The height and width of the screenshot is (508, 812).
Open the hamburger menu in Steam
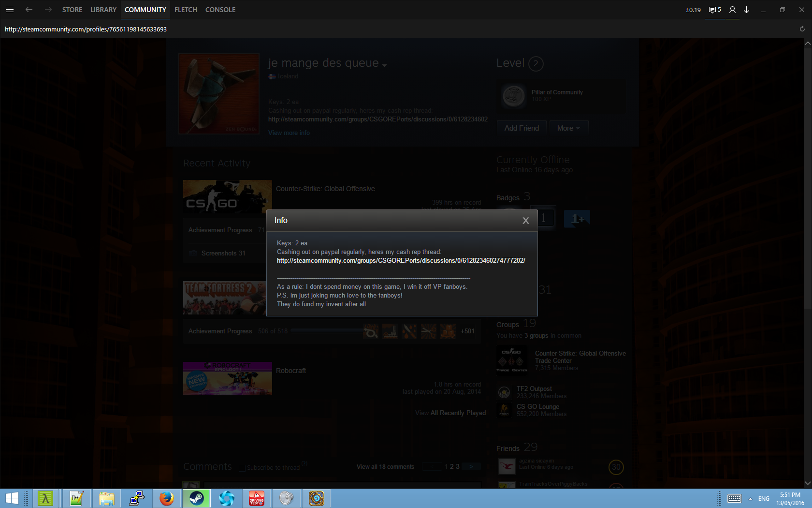[10, 10]
